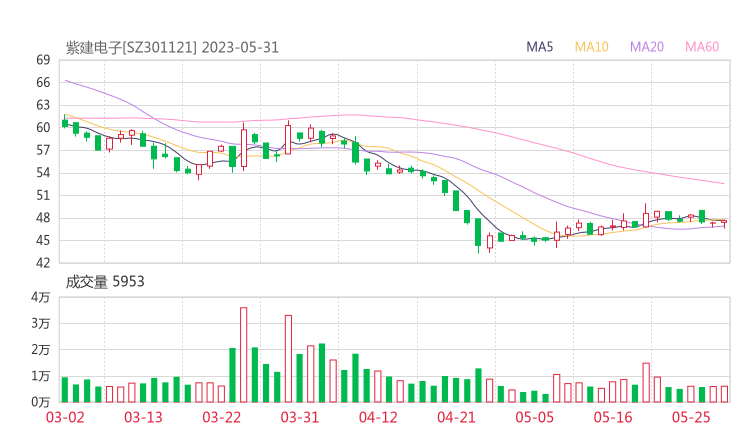Viewport: 740px width, 440px height.
Task: Click the 63 price axis label
Action: 43,105
